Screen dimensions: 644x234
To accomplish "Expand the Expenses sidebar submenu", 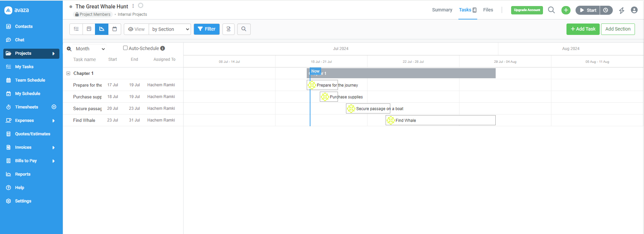I will coord(53,121).
